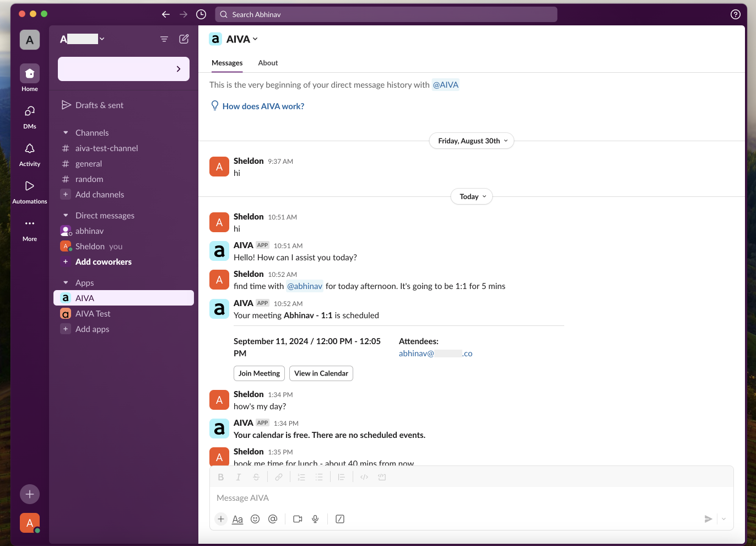756x546 pixels.
Task: Switch to the About tab
Action: click(268, 63)
